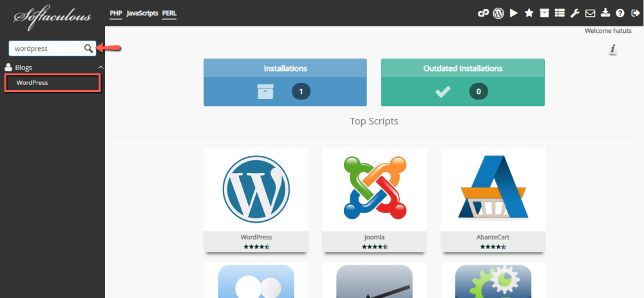Click the play demos icon
The width and height of the screenshot is (644, 298).
[x=513, y=13]
